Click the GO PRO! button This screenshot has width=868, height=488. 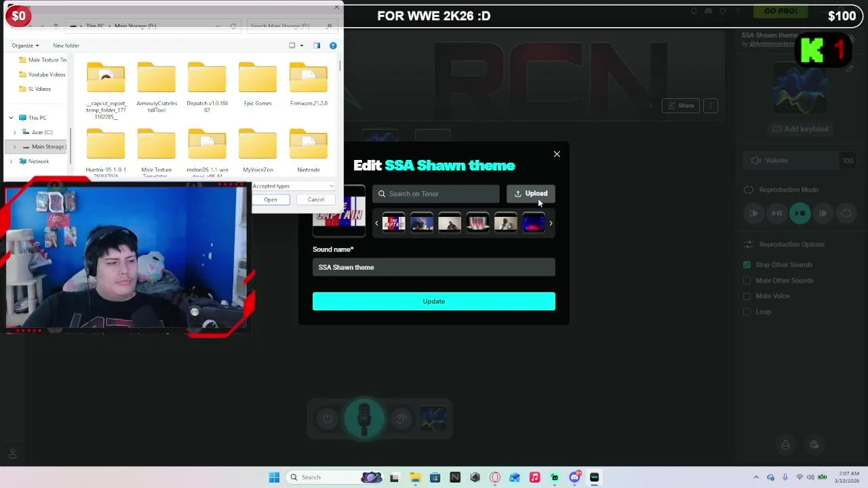[x=781, y=11]
